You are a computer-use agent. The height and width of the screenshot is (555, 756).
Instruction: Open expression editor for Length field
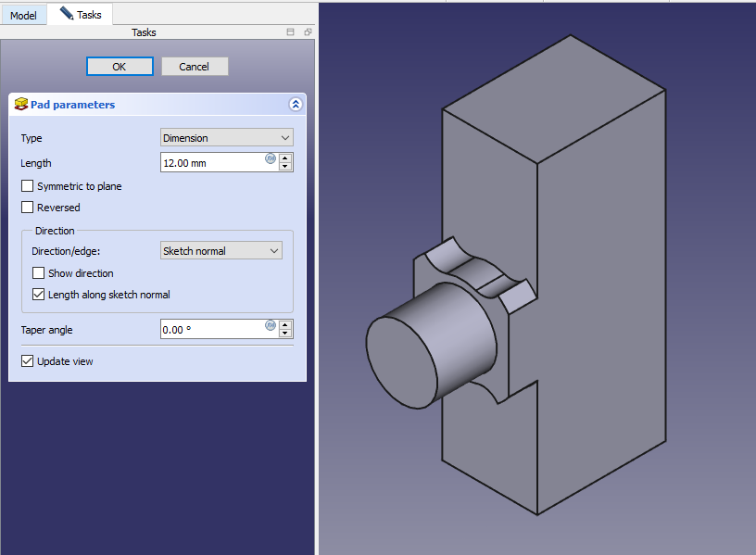271,158
